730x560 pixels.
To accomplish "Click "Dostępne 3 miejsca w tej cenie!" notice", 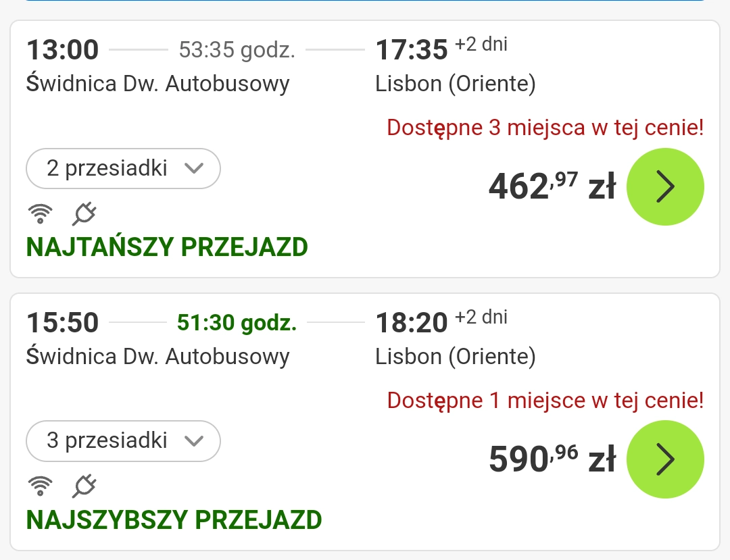I will tap(545, 128).
